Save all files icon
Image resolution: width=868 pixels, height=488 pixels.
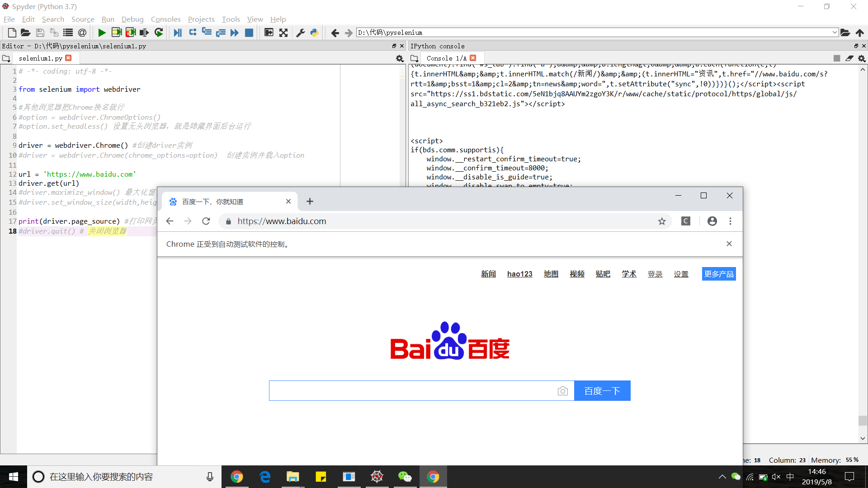click(54, 33)
